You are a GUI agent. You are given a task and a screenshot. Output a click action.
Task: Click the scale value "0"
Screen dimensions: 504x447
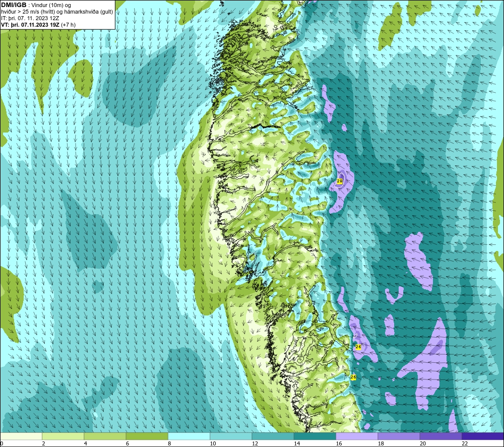point(2,443)
